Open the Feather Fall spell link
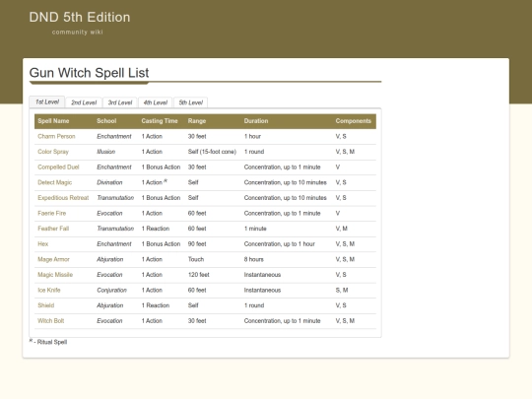This screenshot has height=399, width=532. coord(53,229)
